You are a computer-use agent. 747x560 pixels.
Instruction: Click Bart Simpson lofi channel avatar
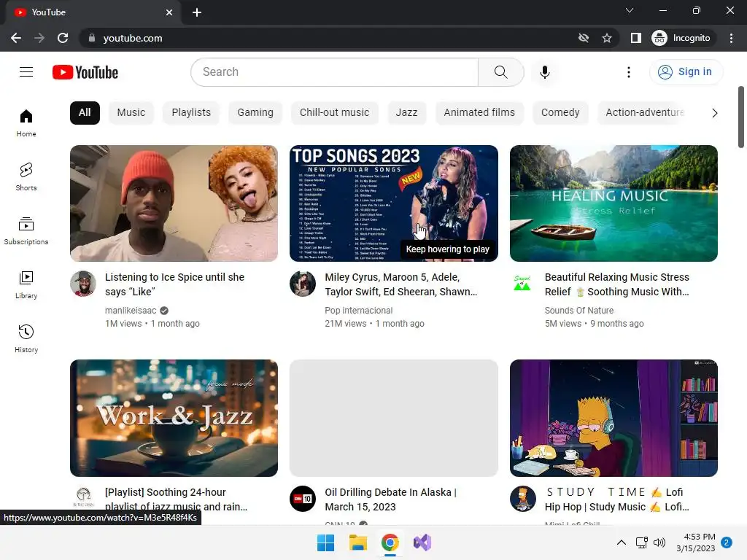(x=522, y=499)
